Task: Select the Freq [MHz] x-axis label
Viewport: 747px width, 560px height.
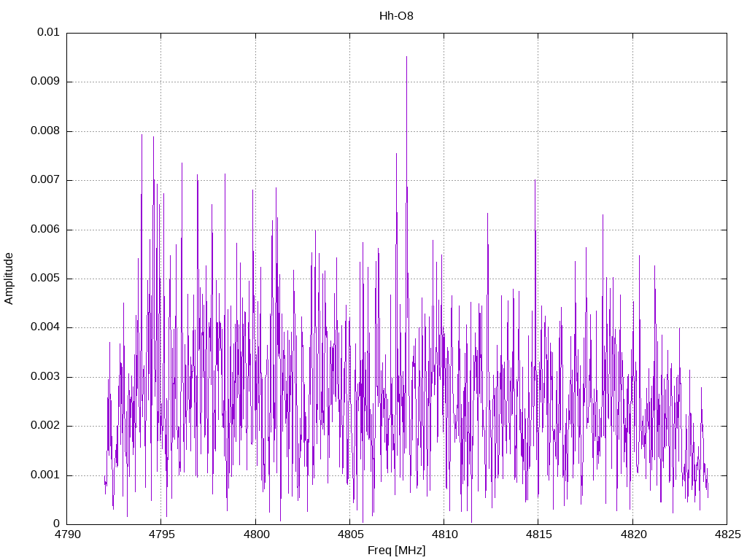Action: point(396,551)
